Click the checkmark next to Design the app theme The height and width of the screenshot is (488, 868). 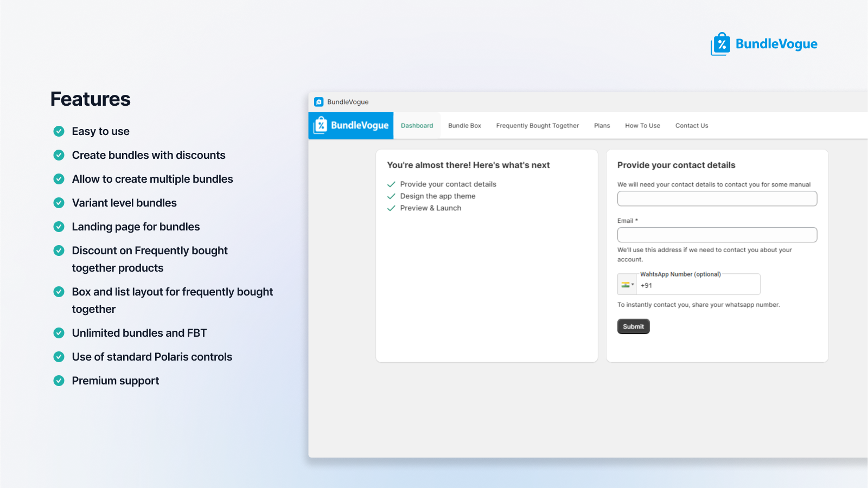coord(391,196)
